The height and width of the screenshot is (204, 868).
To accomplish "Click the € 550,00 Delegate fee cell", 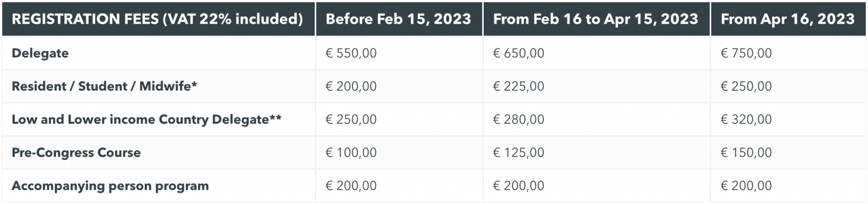I will point(351,53).
